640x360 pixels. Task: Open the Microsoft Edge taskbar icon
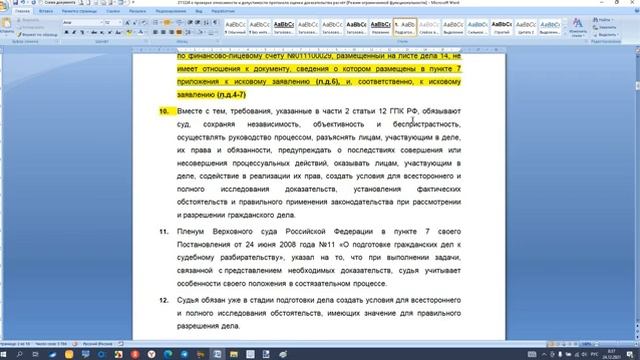(168, 354)
